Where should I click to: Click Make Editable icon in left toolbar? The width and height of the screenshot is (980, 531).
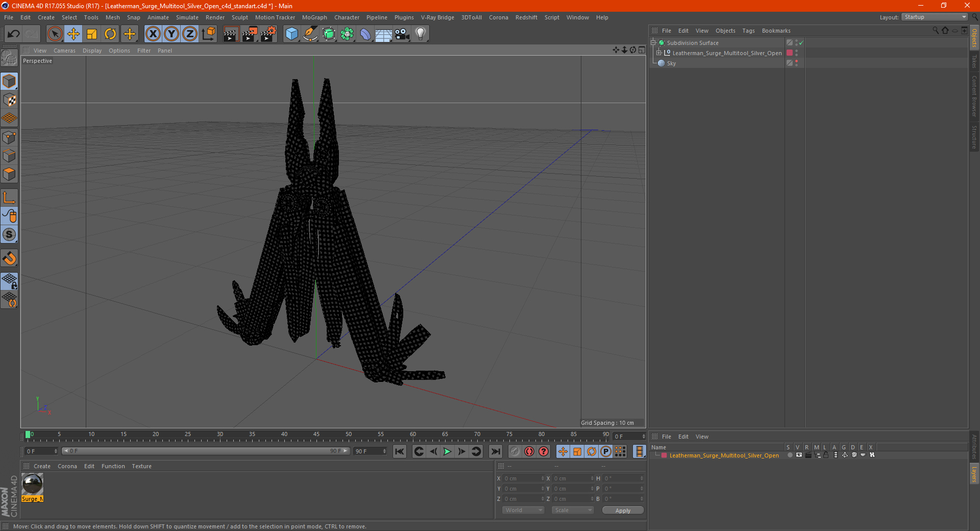point(9,58)
